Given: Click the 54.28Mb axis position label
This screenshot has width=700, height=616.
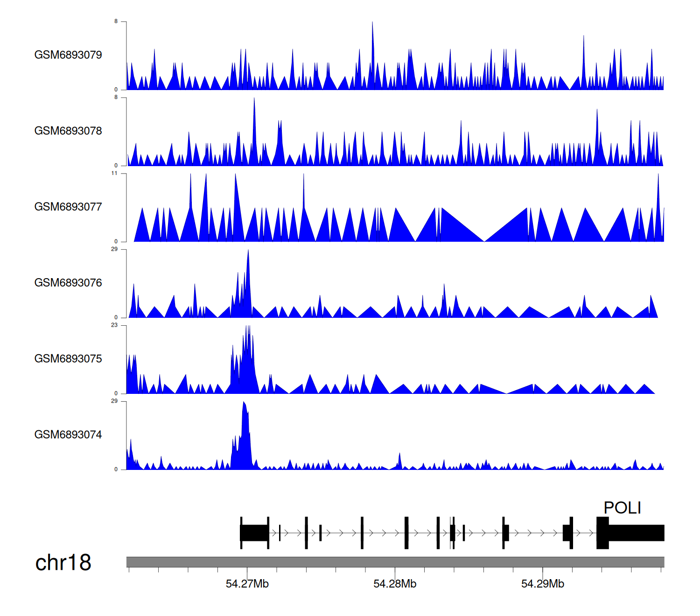Looking at the screenshot, I should pos(395,584).
